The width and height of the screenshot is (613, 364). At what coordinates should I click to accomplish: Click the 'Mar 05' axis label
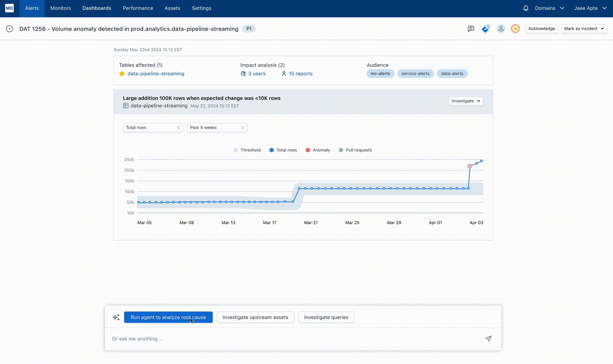tap(144, 222)
